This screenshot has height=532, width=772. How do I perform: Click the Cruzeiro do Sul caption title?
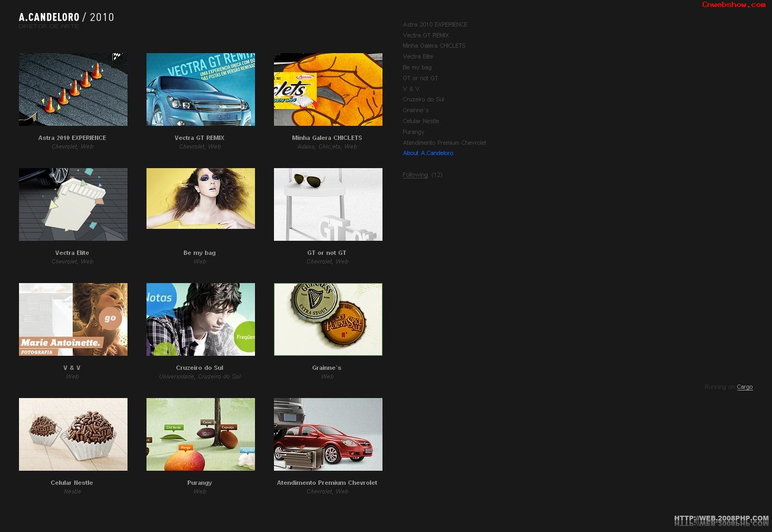[200, 368]
